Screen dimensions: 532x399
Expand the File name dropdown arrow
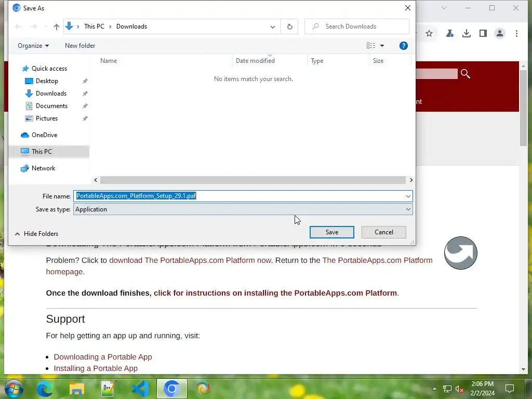(408, 196)
